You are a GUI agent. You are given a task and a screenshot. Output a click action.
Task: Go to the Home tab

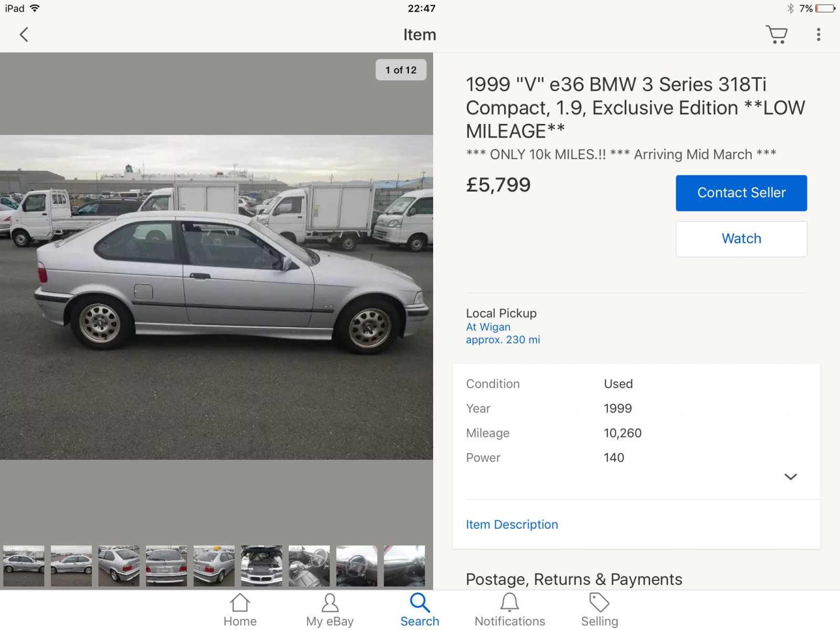click(240, 610)
